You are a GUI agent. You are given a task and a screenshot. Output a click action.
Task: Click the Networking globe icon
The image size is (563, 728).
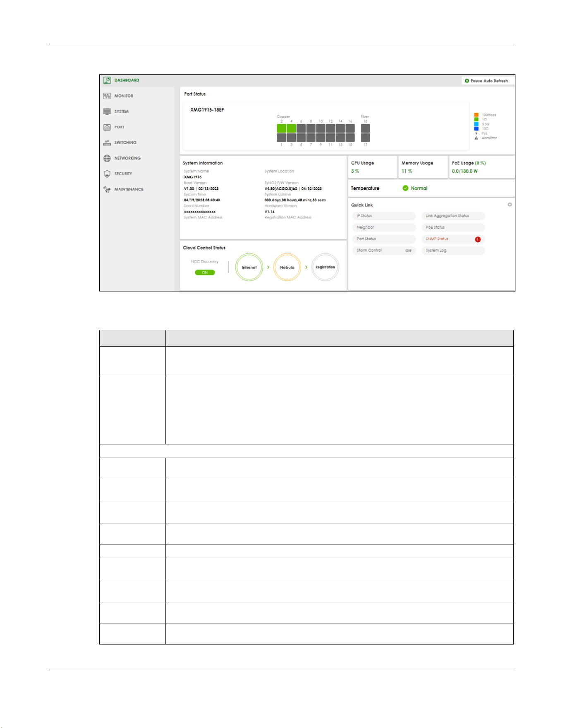coord(107,158)
